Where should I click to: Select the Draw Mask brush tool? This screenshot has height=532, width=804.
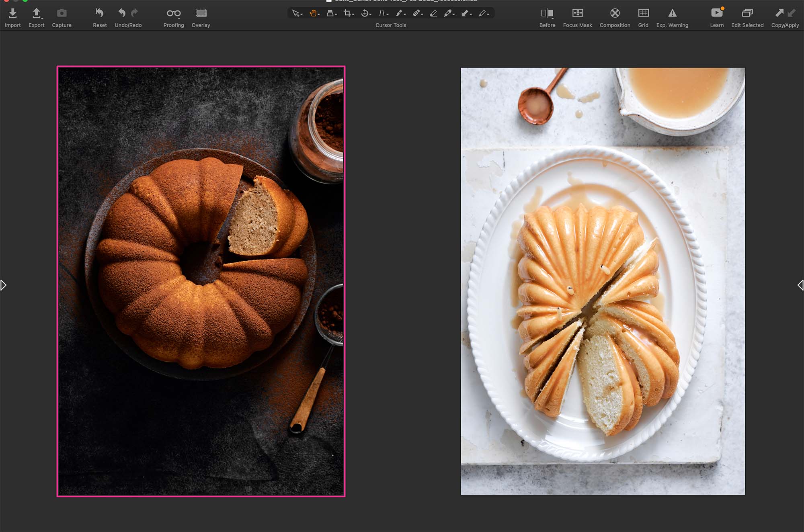point(399,13)
